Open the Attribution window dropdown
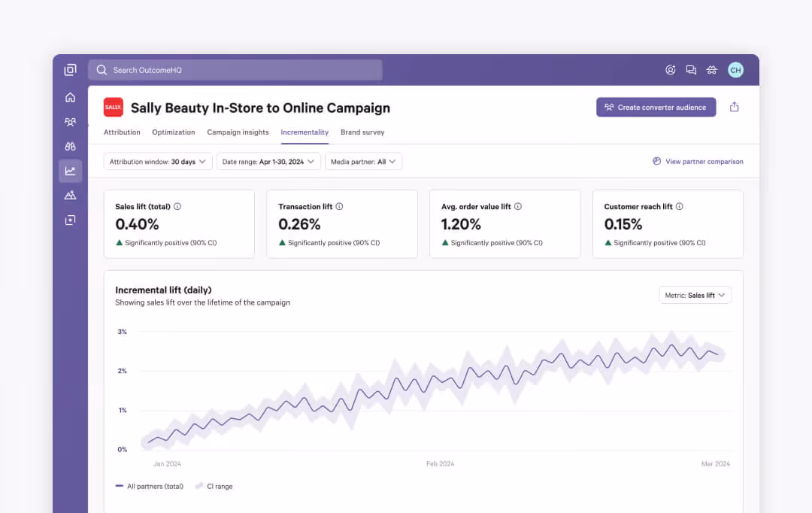This screenshot has height=513, width=812. click(157, 161)
